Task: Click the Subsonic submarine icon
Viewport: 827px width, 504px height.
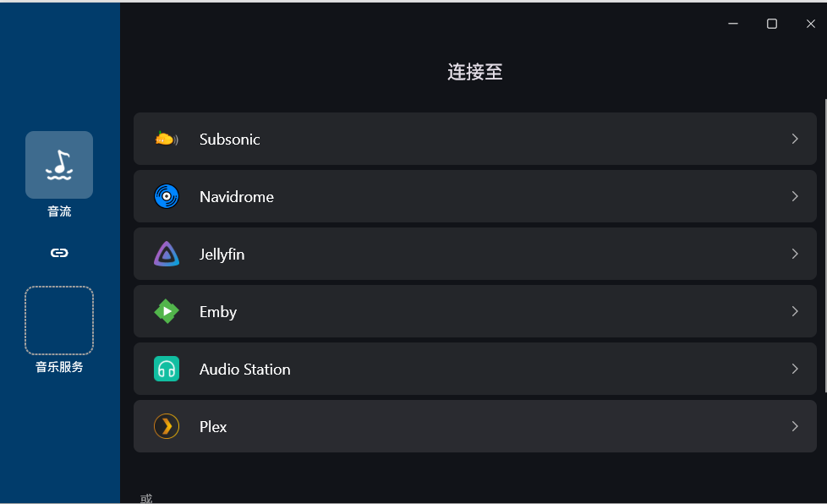Action: click(167, 139)
